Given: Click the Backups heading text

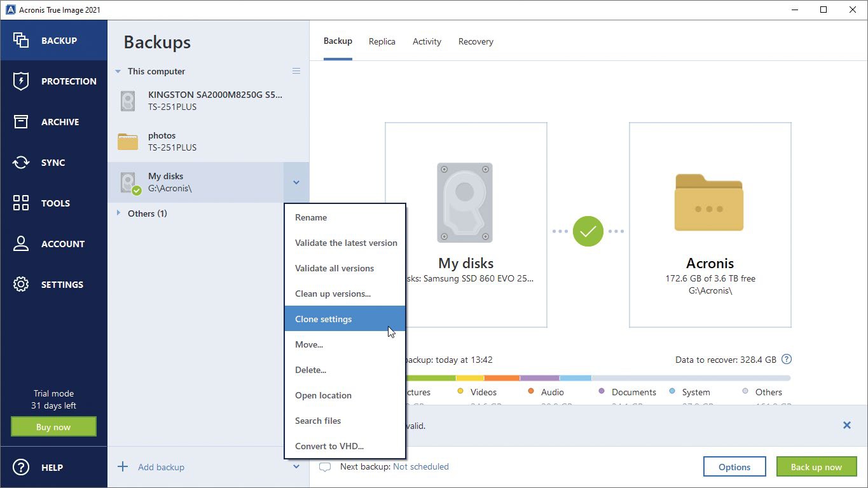Looking at the screenshot, I should [157, 42].
